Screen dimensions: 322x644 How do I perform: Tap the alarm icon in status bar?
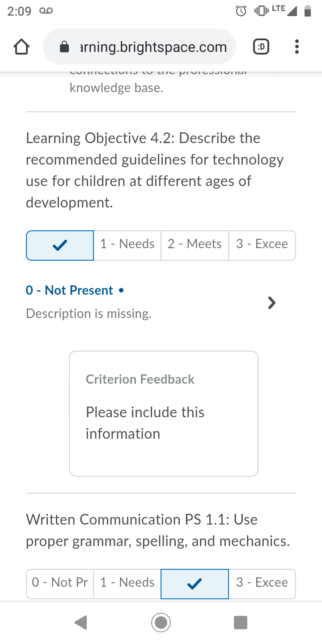pos(241,11)
